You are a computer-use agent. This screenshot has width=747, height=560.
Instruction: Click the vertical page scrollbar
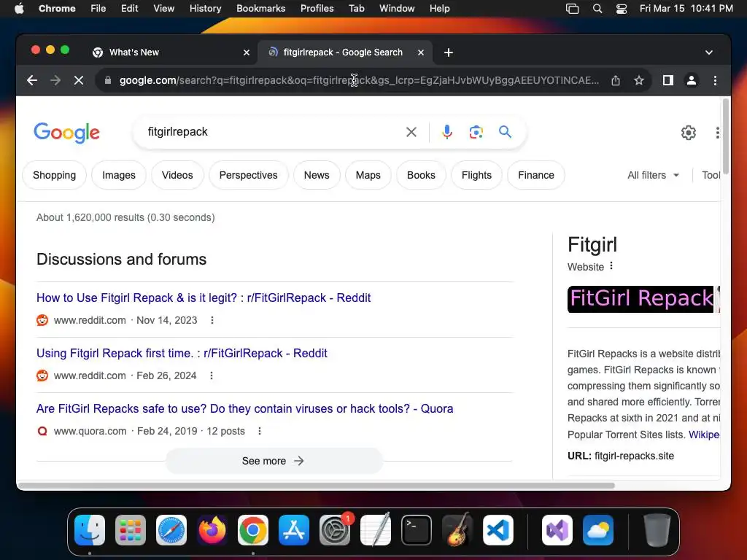click(726, 136)
